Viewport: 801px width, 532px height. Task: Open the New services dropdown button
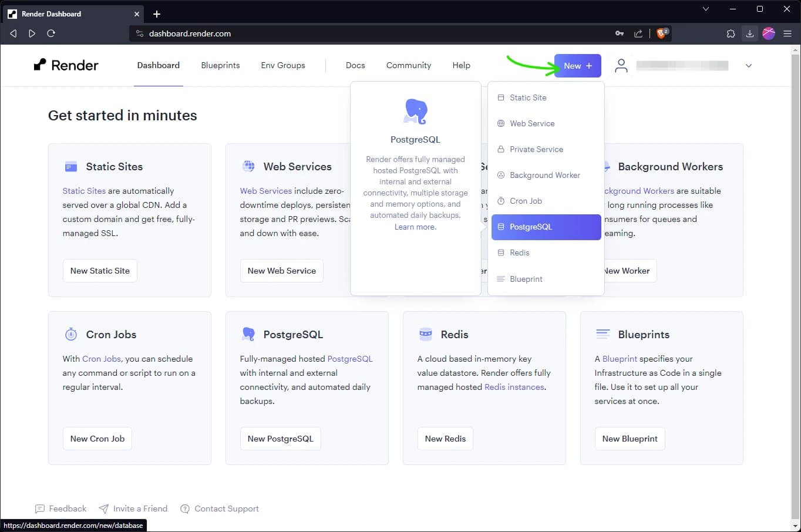click(x=577, y=65)
